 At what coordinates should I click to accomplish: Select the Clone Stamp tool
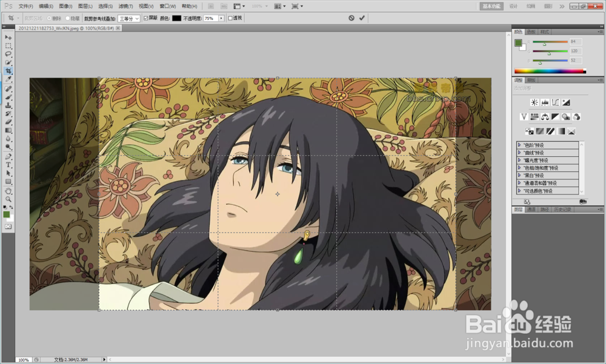(x=8, y=105)
